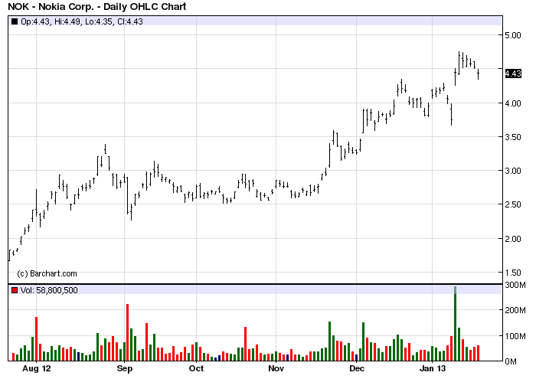Click the '(c) Barchart.com' credit text
The image size is (536, 392).
pos(47,274)
